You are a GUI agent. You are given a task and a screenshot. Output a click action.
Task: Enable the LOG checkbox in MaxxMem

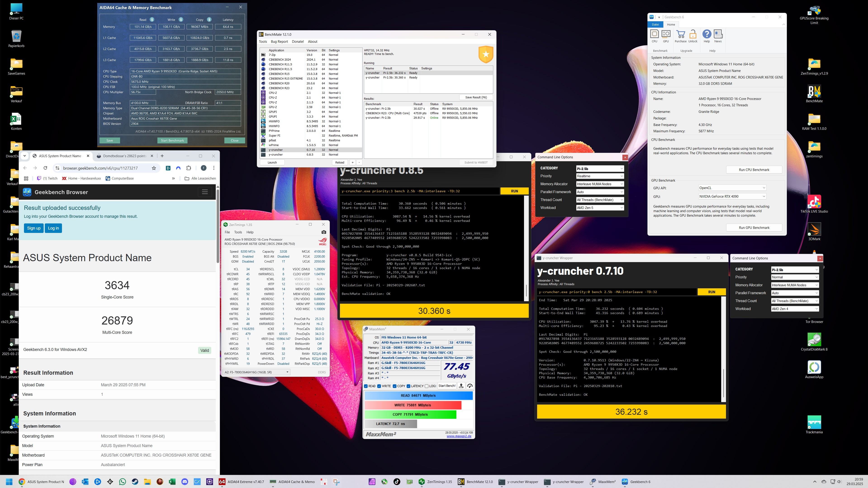(427, 386)
